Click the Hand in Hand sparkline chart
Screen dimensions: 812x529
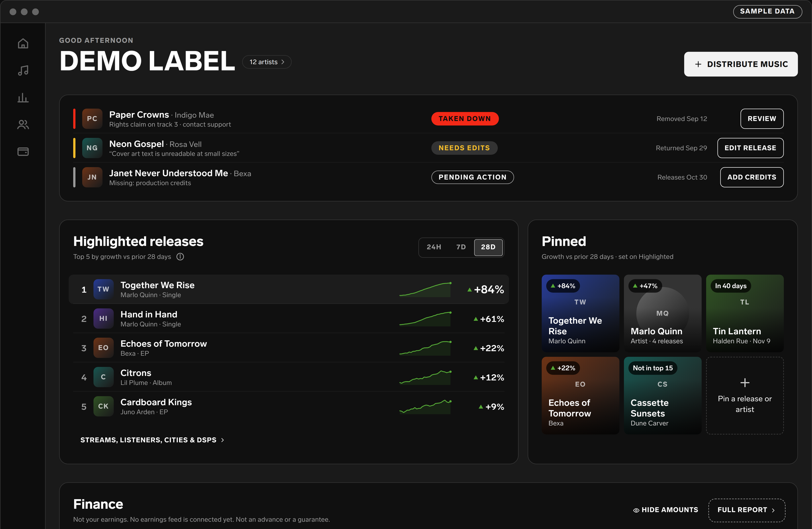coord(425,319)
